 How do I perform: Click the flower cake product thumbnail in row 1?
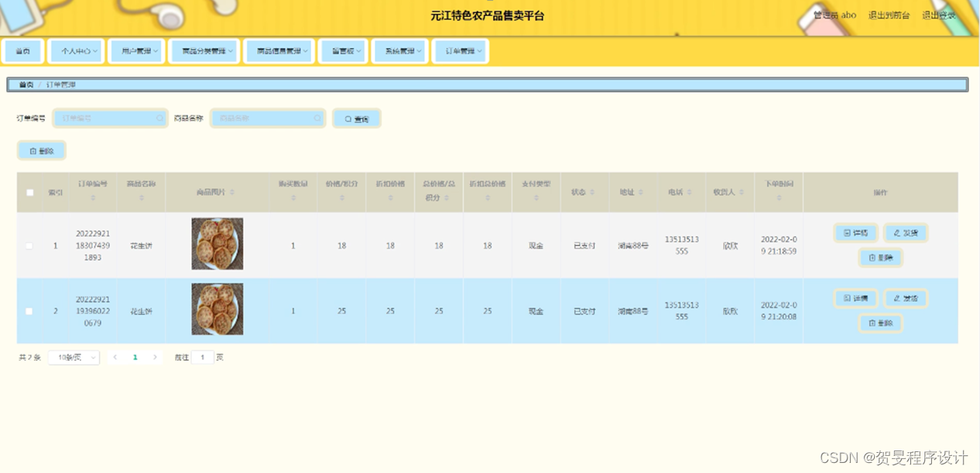(x=217, y=244)
